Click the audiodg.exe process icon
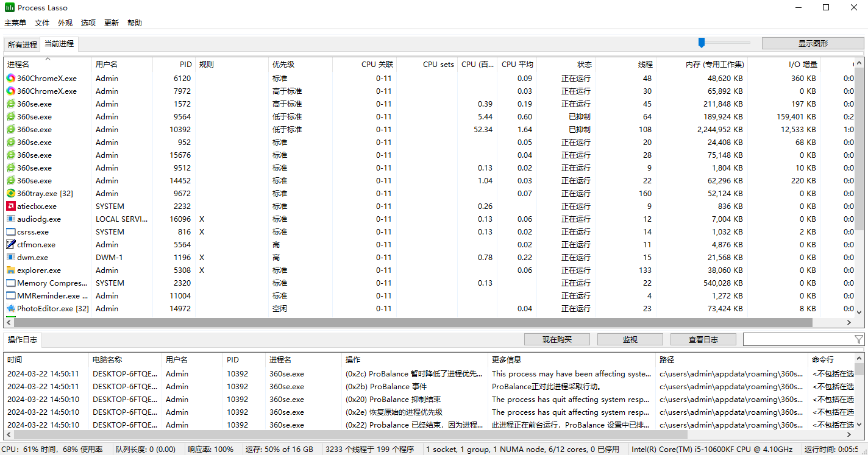 pyautogui.click(x=11, y=219)
